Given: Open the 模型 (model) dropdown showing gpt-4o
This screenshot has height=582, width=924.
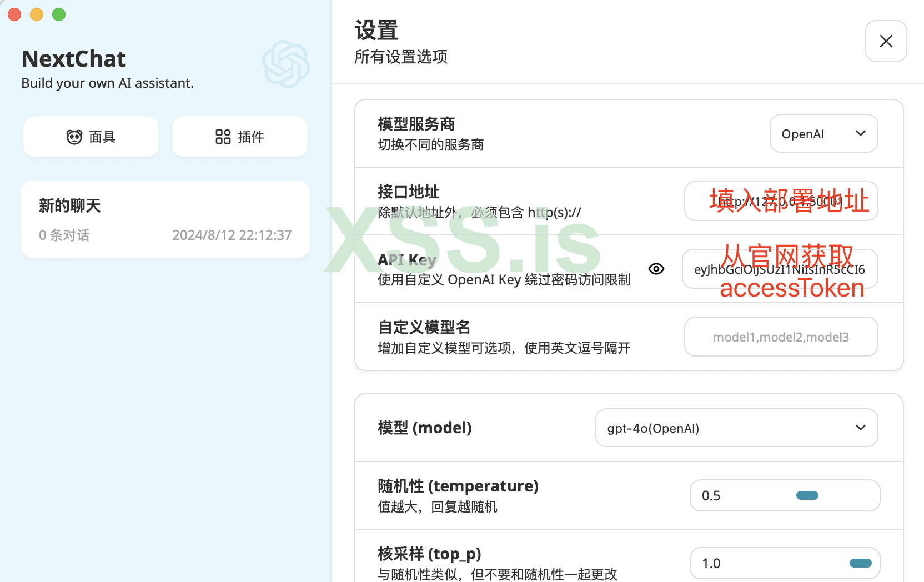Looking at the screenshot, I should [x=736, y=428].
